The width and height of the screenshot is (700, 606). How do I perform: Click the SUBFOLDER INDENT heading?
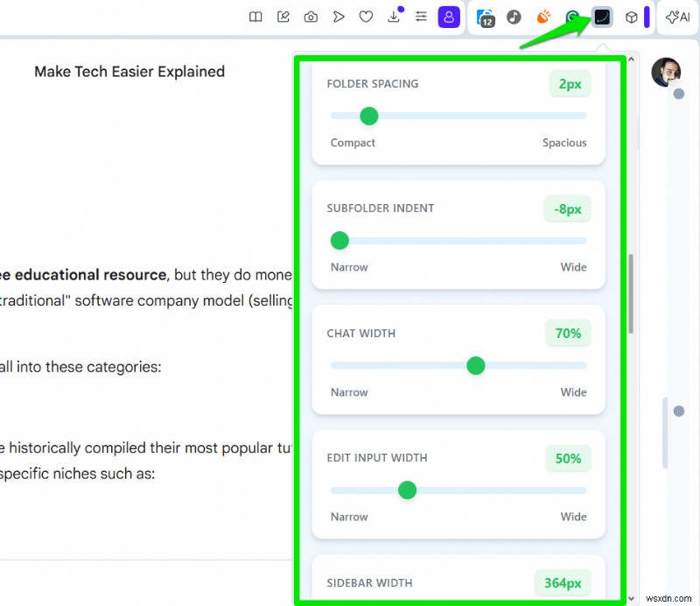tap(381, 208)
